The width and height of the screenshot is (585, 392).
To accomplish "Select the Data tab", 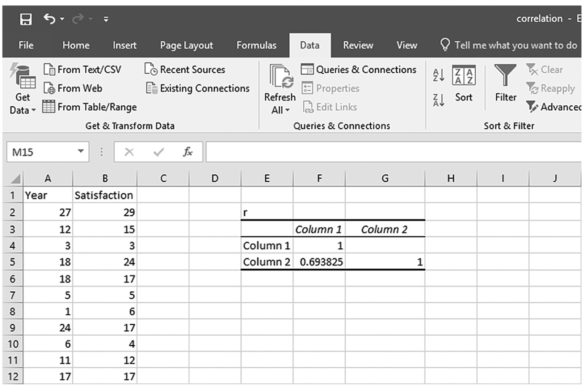I will pyautogui.click(x=310, y=45).
